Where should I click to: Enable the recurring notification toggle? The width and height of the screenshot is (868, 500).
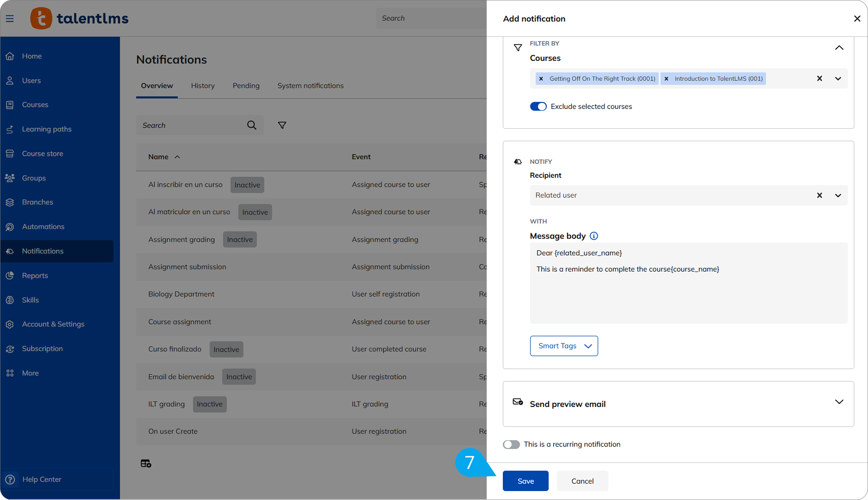[x=511, y=444]
